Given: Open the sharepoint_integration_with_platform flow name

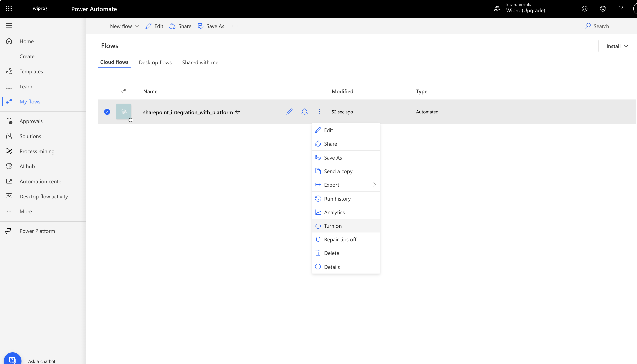Looking at the screenshot, I should click(x=188, y=112).
